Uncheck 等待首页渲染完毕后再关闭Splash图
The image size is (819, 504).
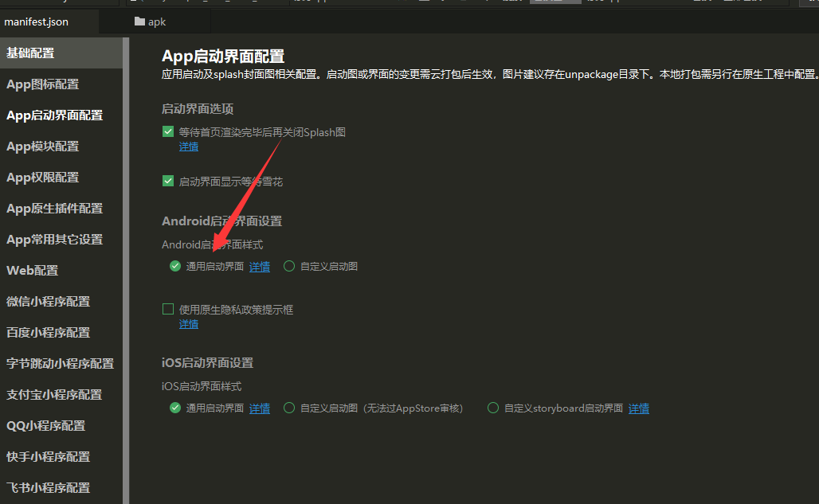(168, 131)
